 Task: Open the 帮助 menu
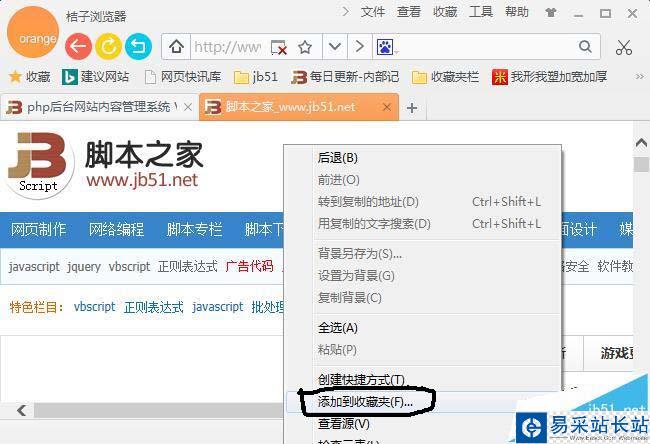point(517,12)
